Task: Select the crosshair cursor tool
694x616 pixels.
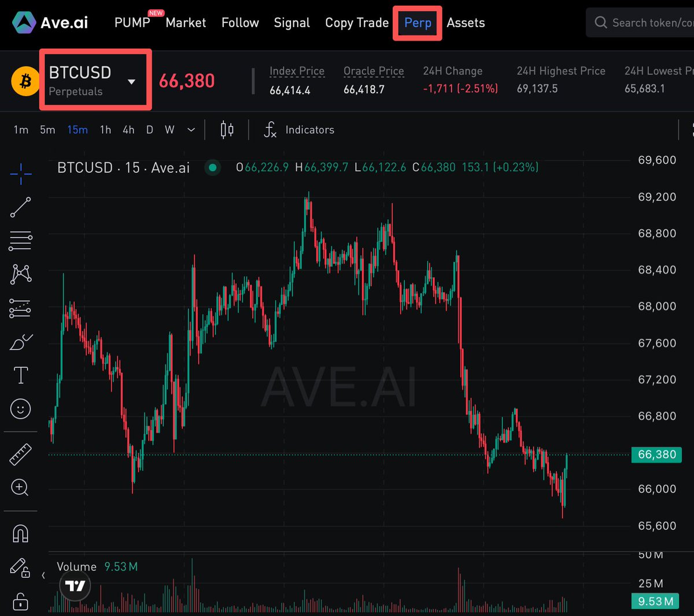Action: [21, 173]
